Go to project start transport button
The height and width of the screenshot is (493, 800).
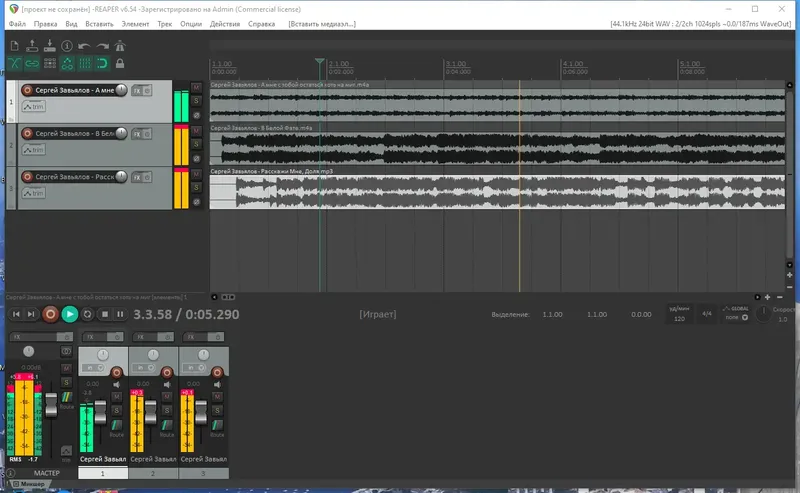[16, 314]
